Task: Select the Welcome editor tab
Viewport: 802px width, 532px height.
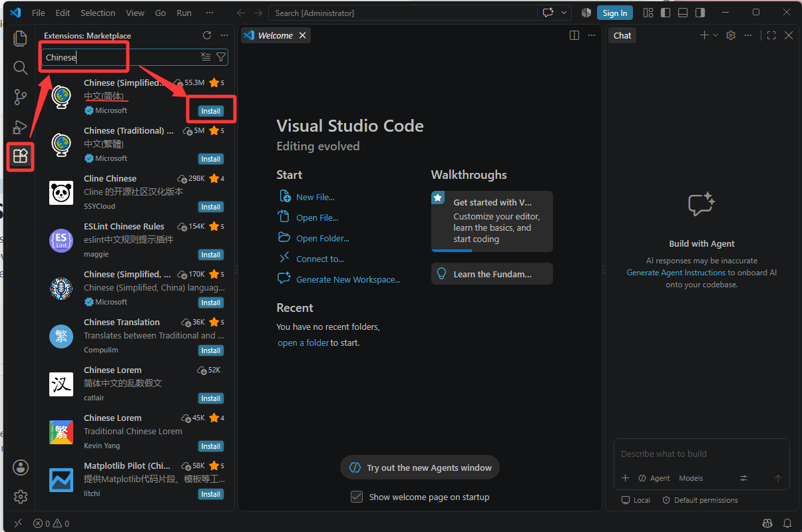Action: click(x=275, y=35)
